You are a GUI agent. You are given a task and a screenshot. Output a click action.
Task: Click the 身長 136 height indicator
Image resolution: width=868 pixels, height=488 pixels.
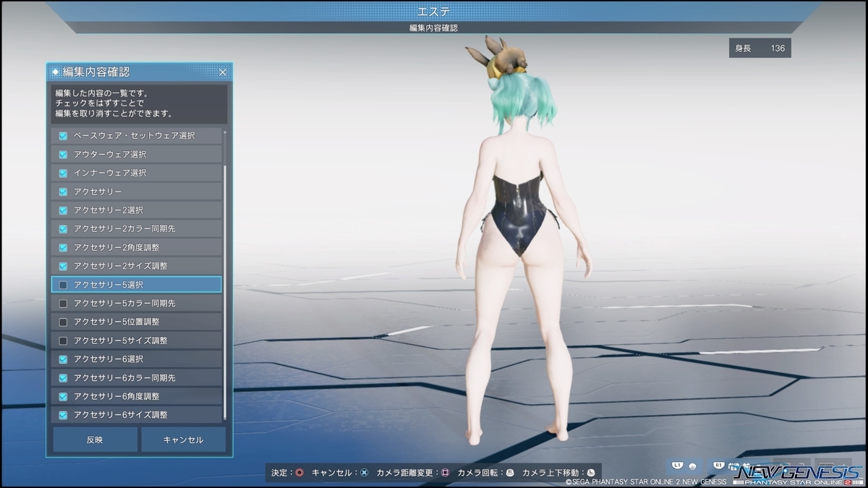pyautogui.click(x=759, y=48)
